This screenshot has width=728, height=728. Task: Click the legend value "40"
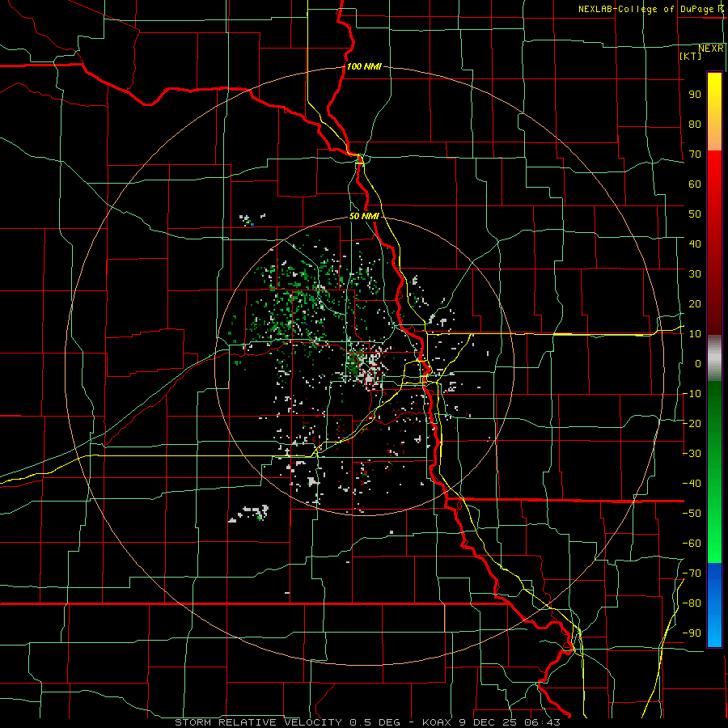[695, 243]
